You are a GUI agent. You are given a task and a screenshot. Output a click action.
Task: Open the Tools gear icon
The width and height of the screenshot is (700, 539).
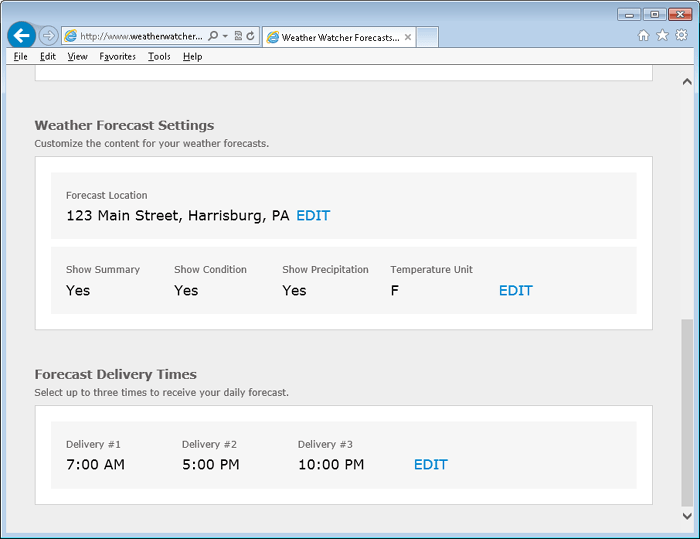click(x=681, y=35)
